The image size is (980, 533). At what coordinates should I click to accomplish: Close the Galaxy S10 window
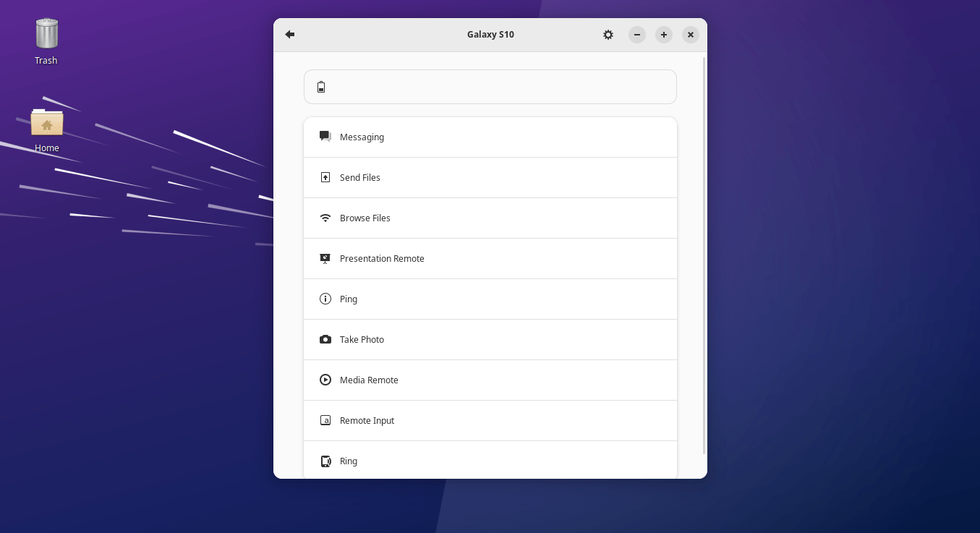coord(691,35)
